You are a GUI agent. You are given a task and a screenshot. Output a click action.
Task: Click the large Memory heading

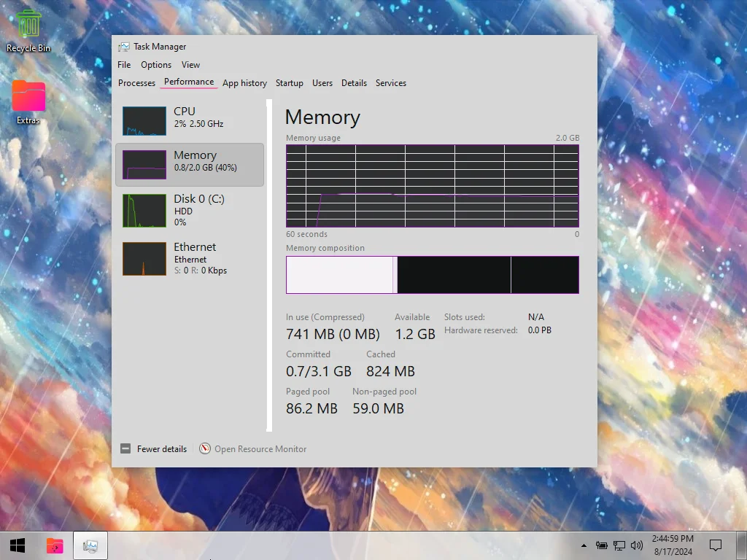[x=322, y=117]
